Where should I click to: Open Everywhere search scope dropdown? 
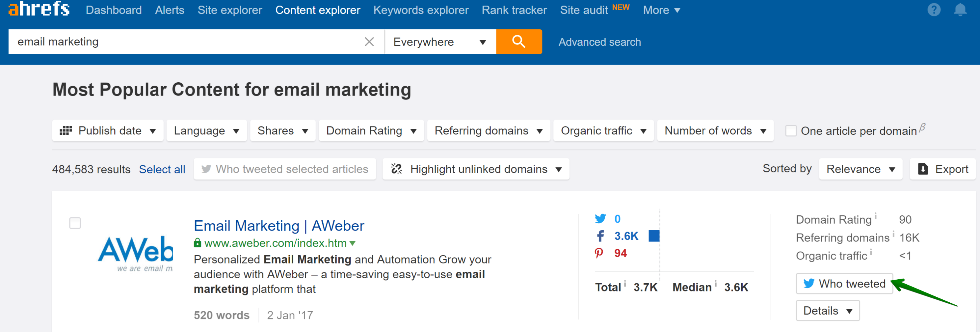[440, 41]
